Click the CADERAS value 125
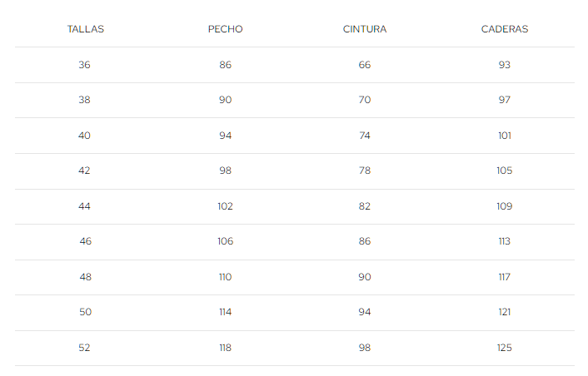This screenshot has width=588, height=376. point(504,348)
